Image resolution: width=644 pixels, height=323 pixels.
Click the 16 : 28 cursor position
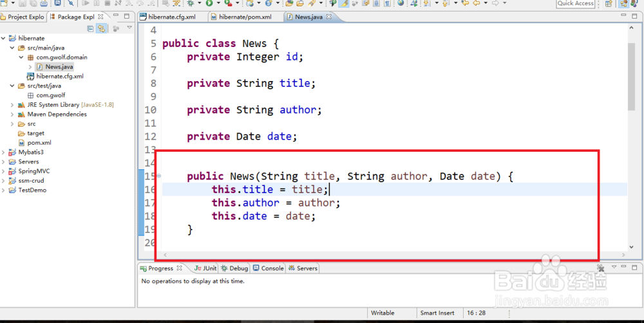[x=477, y=313]
